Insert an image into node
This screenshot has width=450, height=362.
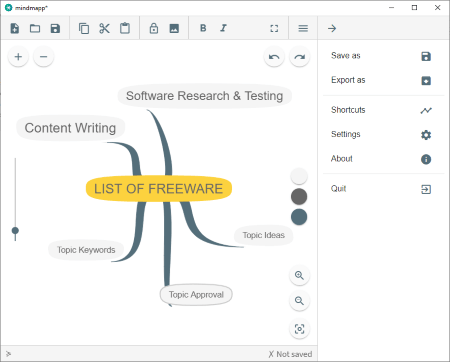tap(174, 28)
